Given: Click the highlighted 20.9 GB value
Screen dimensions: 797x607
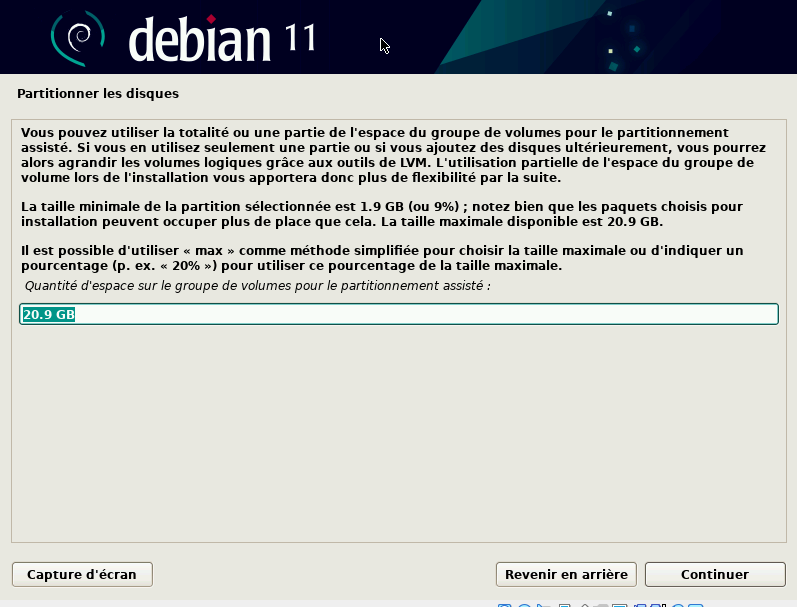Looking at the screenshot, I should (49, 314).
